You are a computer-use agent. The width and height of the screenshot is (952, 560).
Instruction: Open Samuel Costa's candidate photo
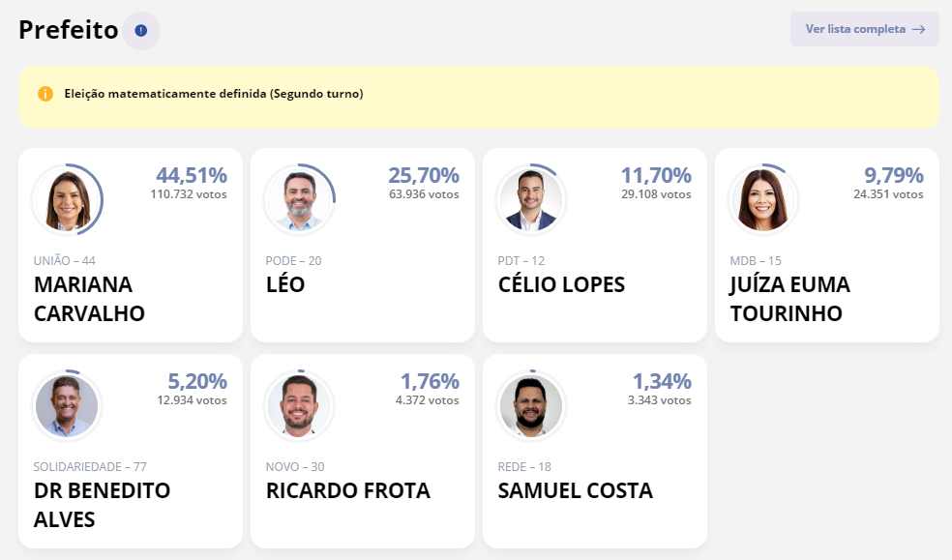[x=531, y=406]
